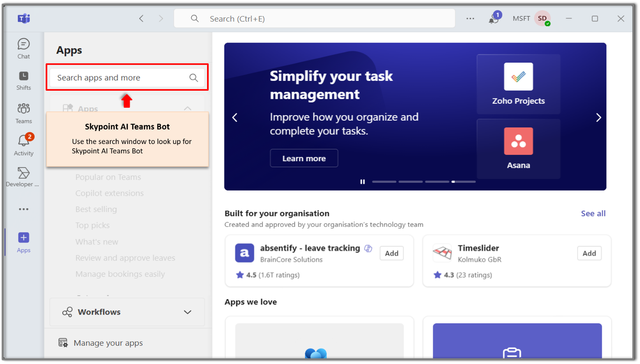The width and height of the screenshot is (640, 364).
Task: Click Kolmuko GbR publisher name
Action: (479, 260)
